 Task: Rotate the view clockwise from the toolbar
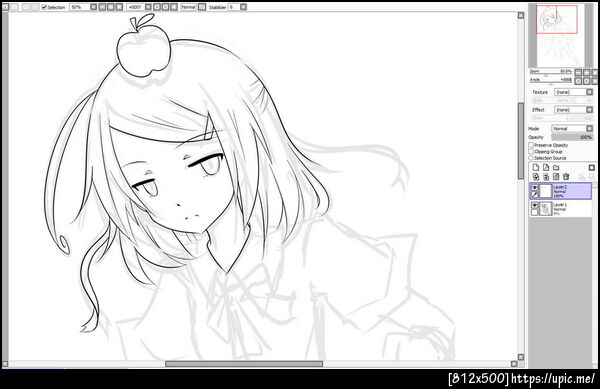tap(165, 7)
